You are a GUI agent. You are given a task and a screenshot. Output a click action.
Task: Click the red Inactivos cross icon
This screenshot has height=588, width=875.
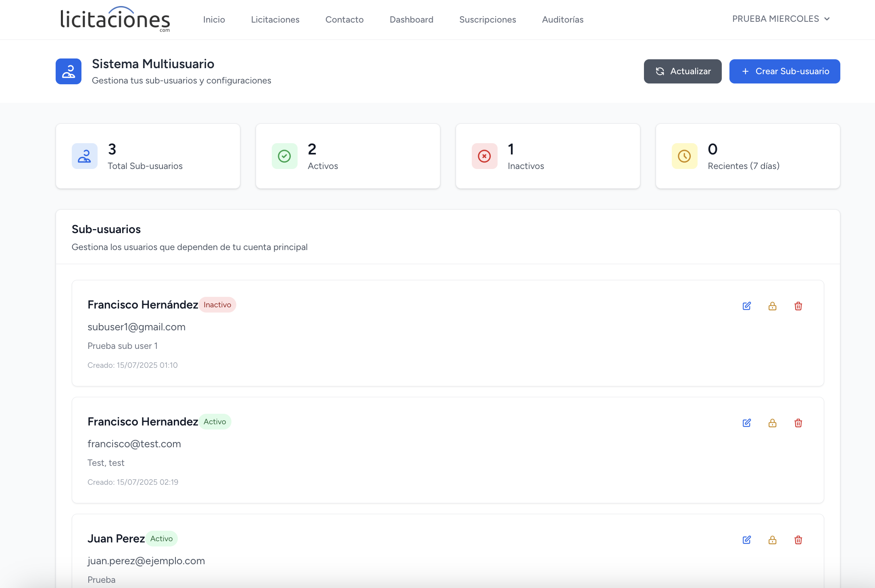tap(485, 156)
